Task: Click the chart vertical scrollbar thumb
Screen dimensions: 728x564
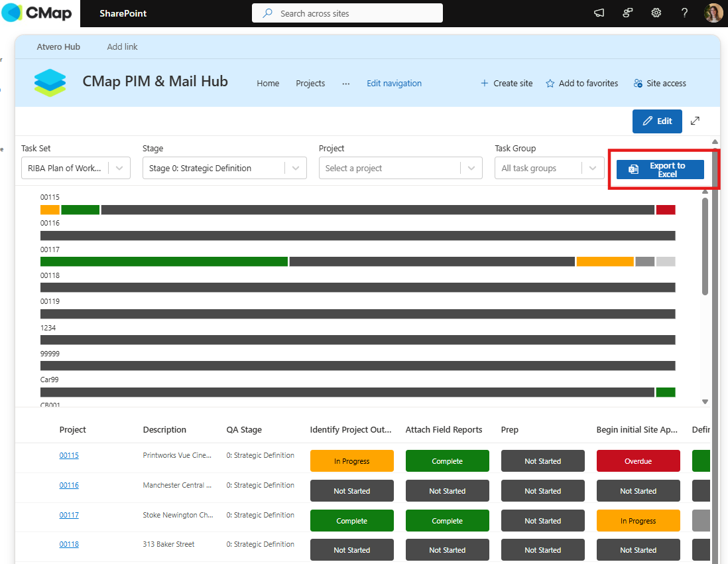Action: tap(705, 246)
